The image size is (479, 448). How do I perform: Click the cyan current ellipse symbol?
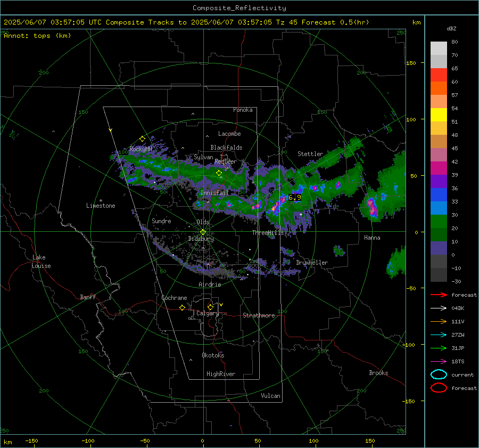tap(439, 374)
